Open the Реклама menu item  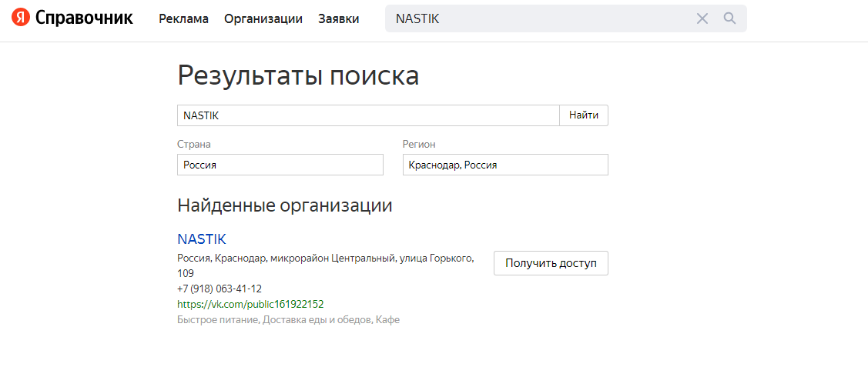click(184, 18)
